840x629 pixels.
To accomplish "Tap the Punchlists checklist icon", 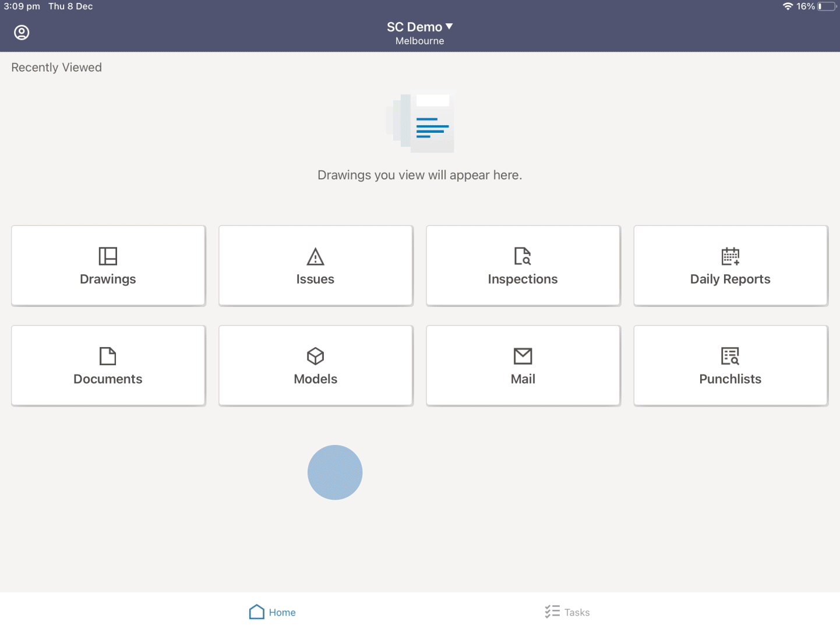I will (x=730, y=356).
